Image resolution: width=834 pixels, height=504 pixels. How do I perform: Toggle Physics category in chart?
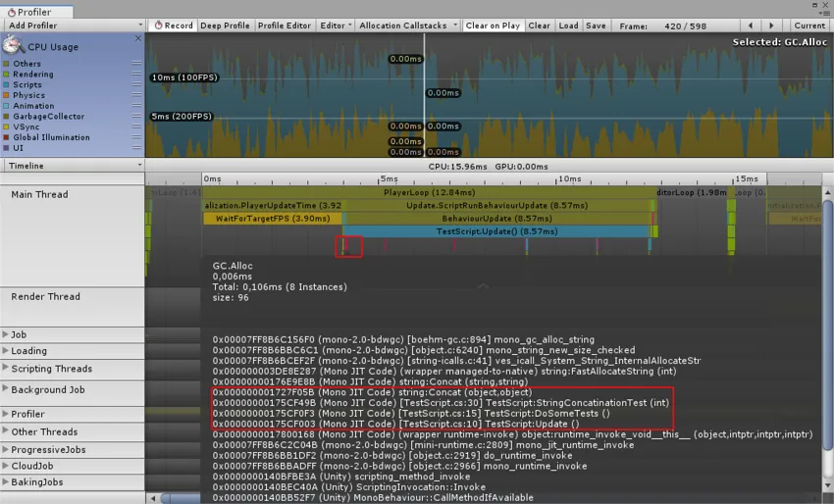7,95
